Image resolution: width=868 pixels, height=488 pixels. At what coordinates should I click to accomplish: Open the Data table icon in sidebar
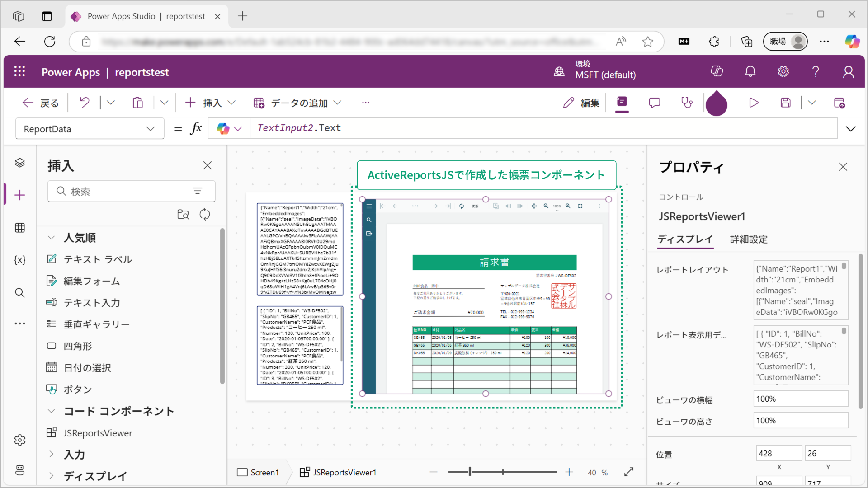20,228
